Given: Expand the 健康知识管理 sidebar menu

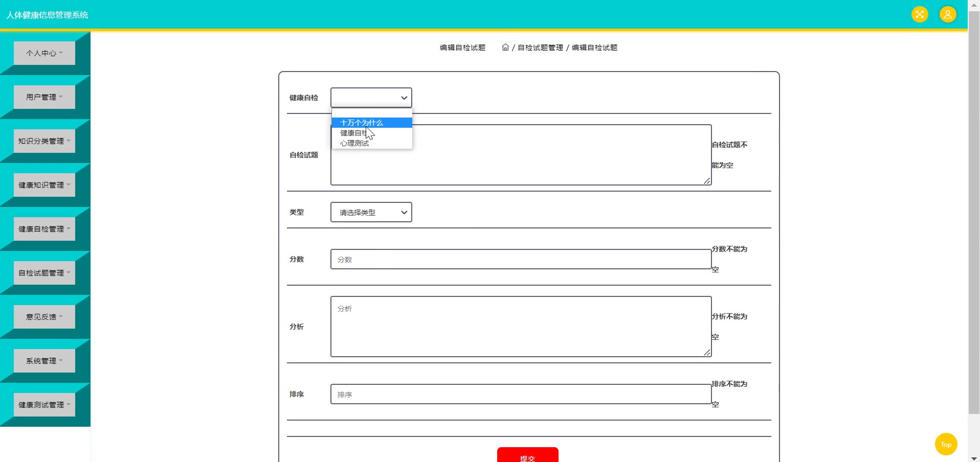Looking at the screenshot, I should tap(44, 185).
